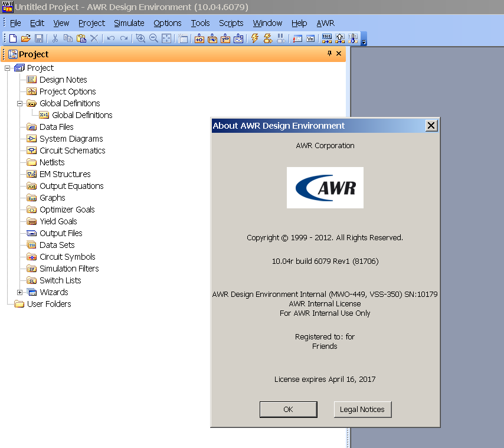The image size is (504, 448).
Task: Collapse the Global Definitions folder node
Action: pyautogui.click(x=20, y=103)
